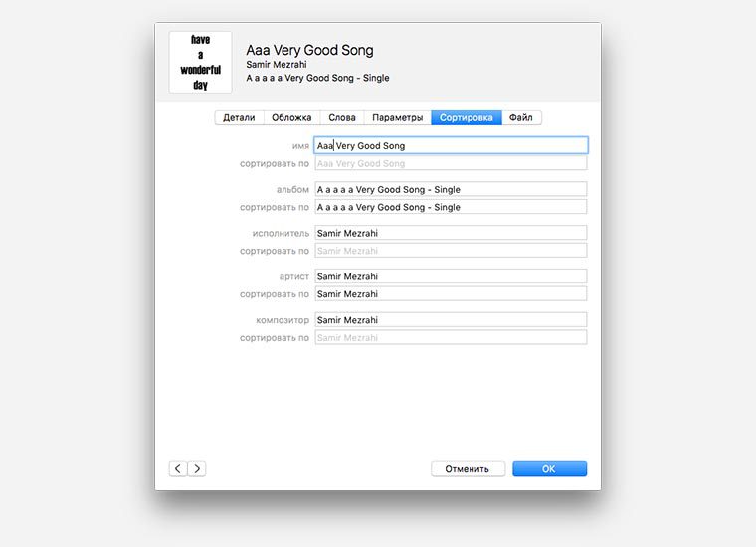Viewport: 756px width, 547px height.
Task: Open the Файл tab
Action: click(x=521, y=117)
